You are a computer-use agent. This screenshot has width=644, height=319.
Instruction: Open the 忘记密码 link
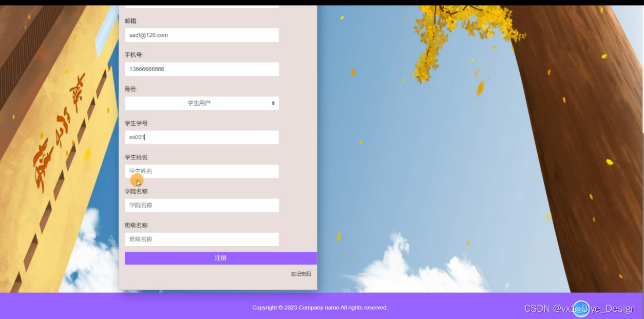pos(301,274)
